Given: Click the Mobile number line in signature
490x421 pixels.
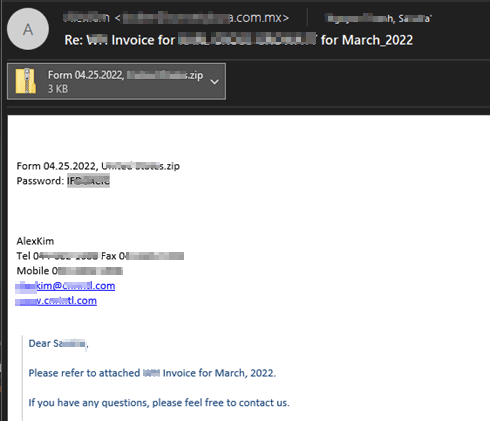Looking at the screenshot, I should coord(70,271).
